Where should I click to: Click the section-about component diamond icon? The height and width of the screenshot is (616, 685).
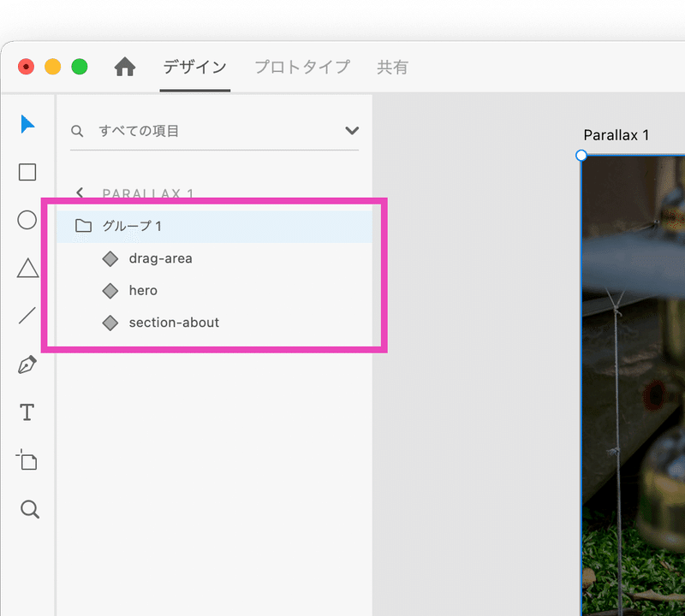click(x=110, y=323)
